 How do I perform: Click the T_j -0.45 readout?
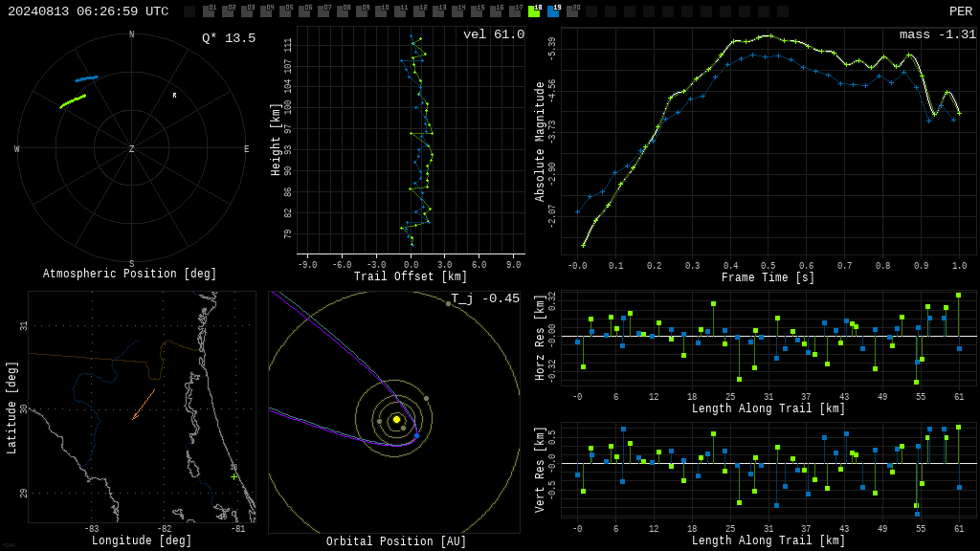485,298
